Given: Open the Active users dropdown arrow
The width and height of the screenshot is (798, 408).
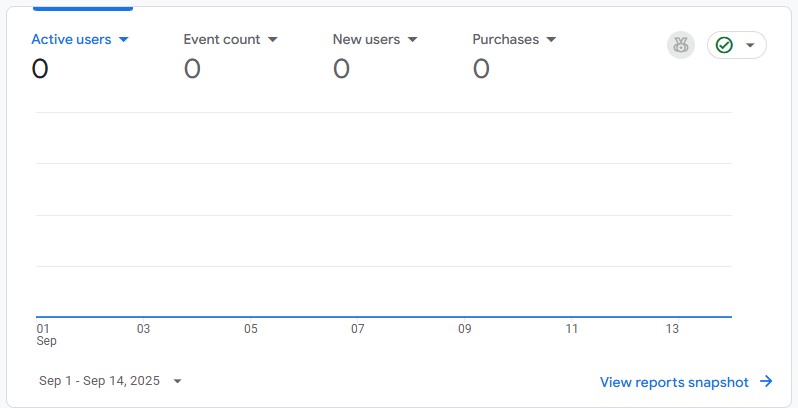Looking at the screenshot, I should tap(124, 40).
